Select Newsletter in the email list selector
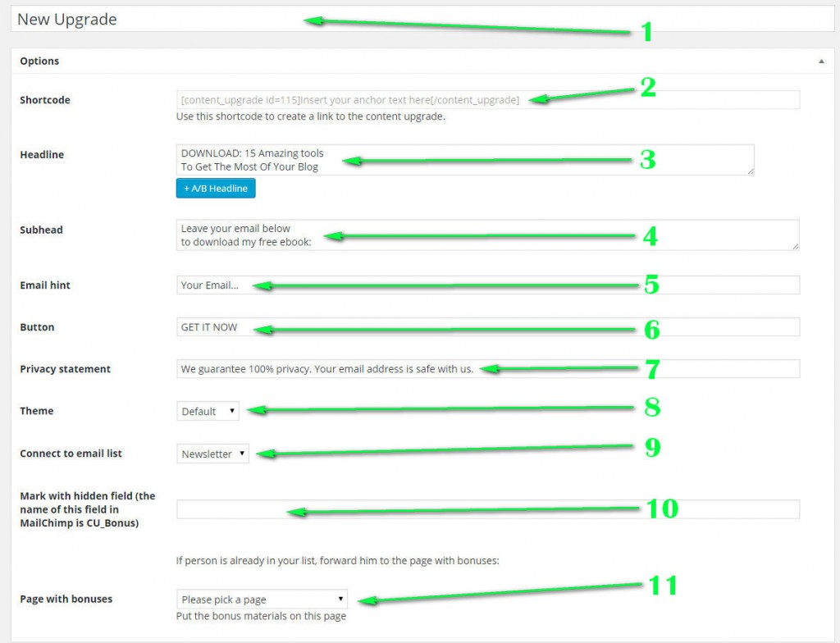This screenshot has width=840, height=643. (x=212, y=453)
